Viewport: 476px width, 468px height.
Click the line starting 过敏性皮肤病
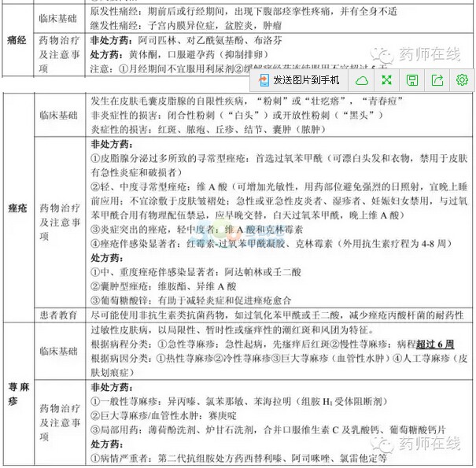[x=232, y=330]
